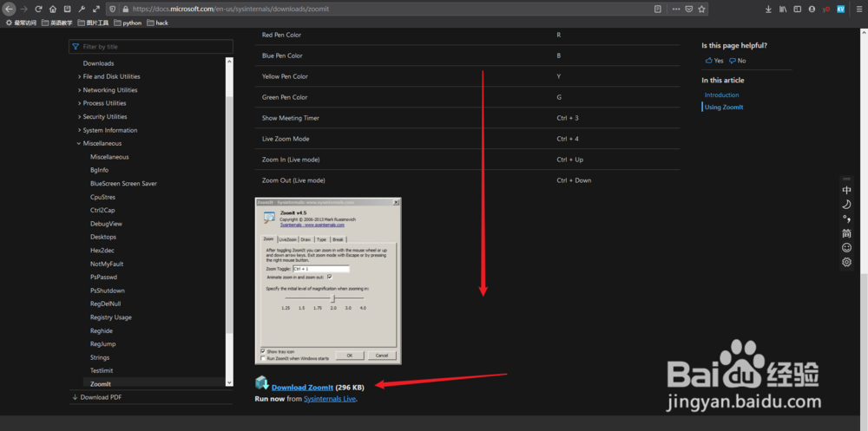Click the save-page toolbar icon
This screenshot has height=431, width=868.
[x=67, y=9]
